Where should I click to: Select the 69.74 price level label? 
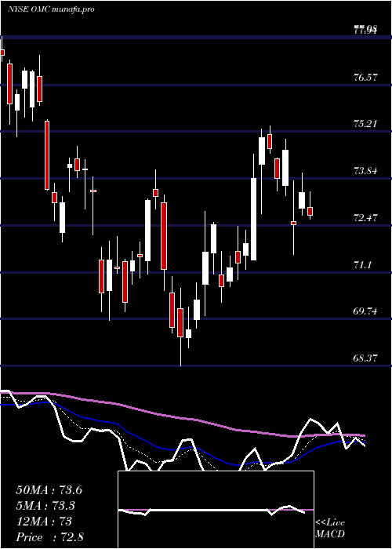[366, 311]
